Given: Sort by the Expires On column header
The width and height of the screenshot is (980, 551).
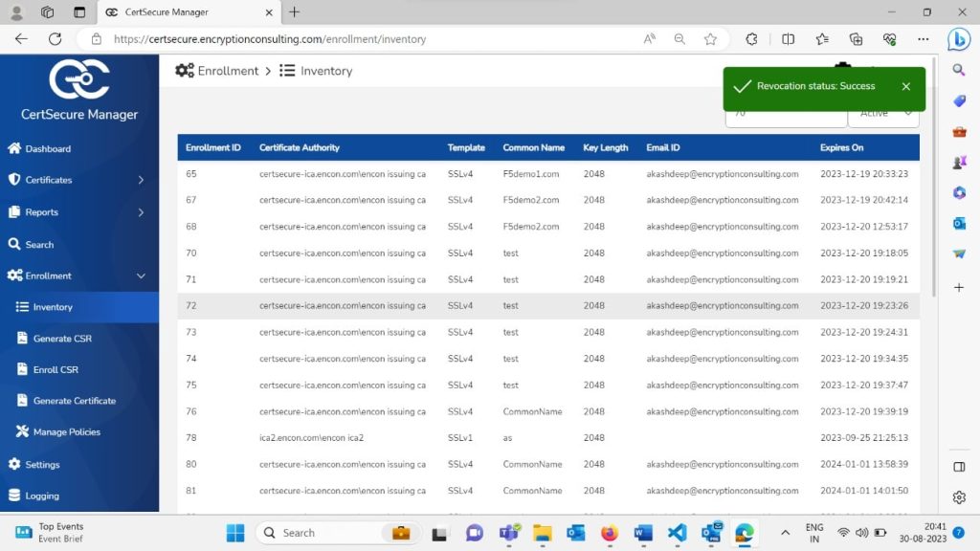Looking at the screenshot, I should [841, 148].
